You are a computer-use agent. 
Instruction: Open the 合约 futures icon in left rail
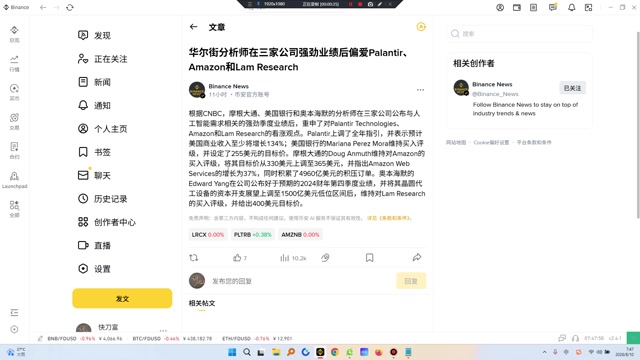click(14, 151)
